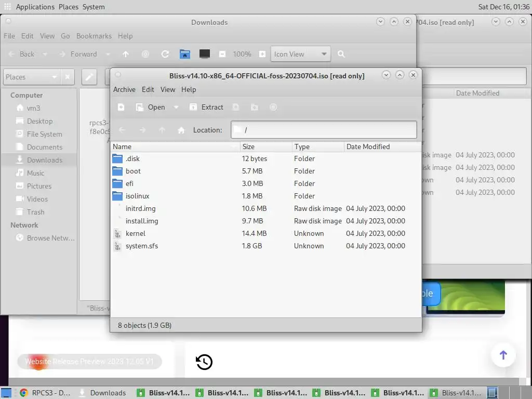This screenshot has height=399, width=532.
Task: Click the stop operation icon in archive toolbar
Action: [x=273, y=107]
